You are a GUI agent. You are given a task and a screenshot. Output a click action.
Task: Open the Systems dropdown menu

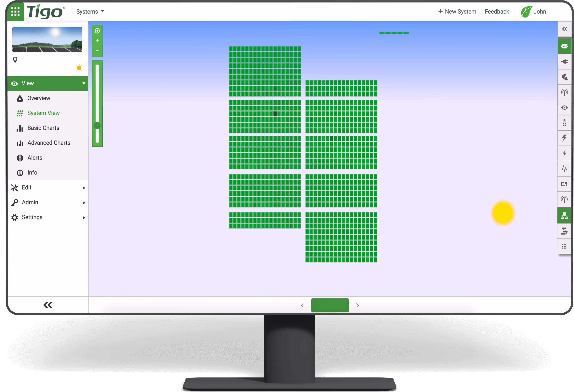(90, 12)
